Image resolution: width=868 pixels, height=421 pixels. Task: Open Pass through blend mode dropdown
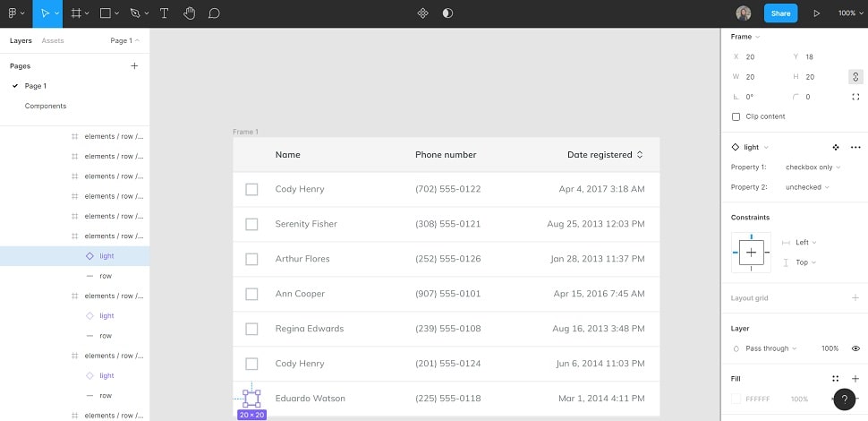770,349
